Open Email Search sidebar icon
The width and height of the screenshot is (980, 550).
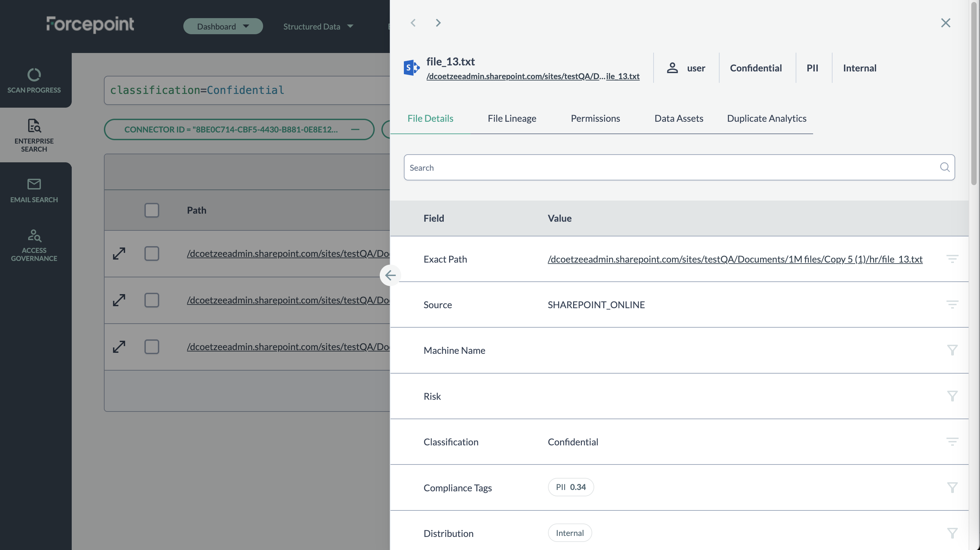click(x=34, y=190)
